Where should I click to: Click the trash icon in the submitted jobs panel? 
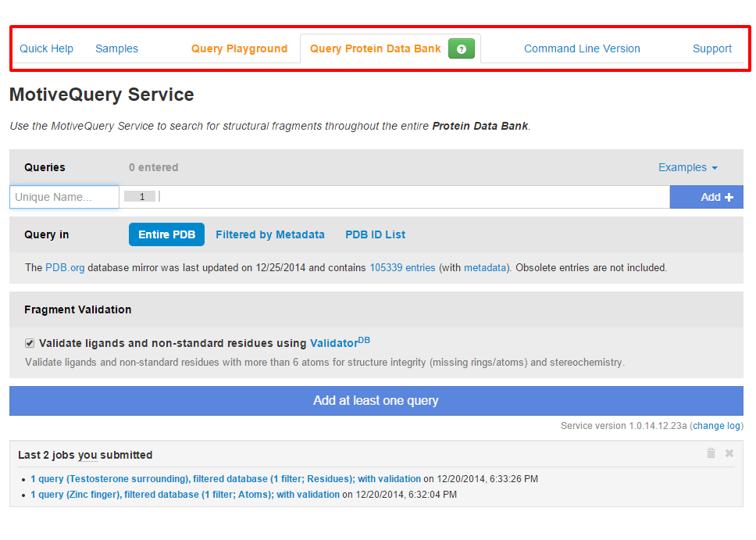coord(711,453)
